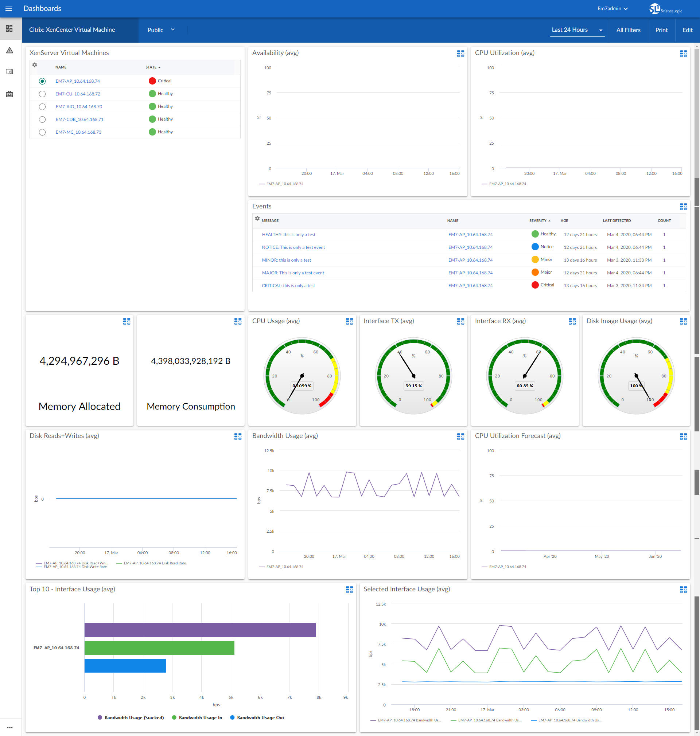The image size is (700, 736).
Task: Open Memory Allocated widget options icon
Action: tap(127, 321)
